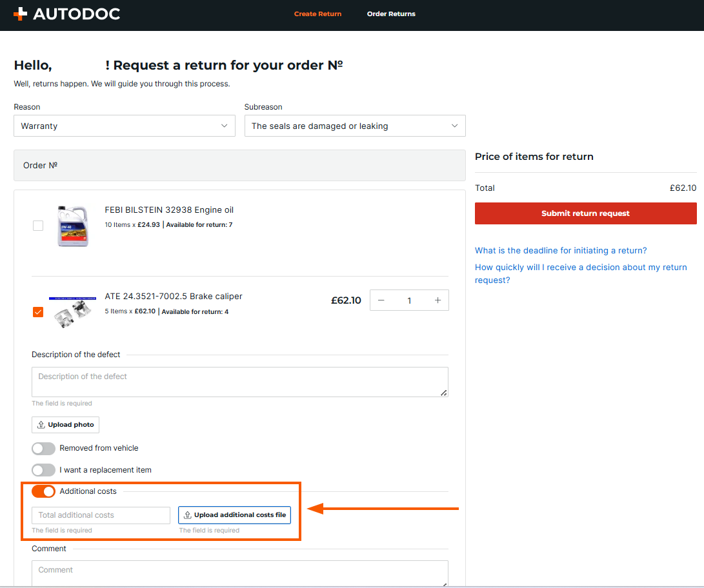Image resolution: width=704 pixels, height=588 pixels.
Task: Click Upload additional costs file button
Action: pos(234,515)
